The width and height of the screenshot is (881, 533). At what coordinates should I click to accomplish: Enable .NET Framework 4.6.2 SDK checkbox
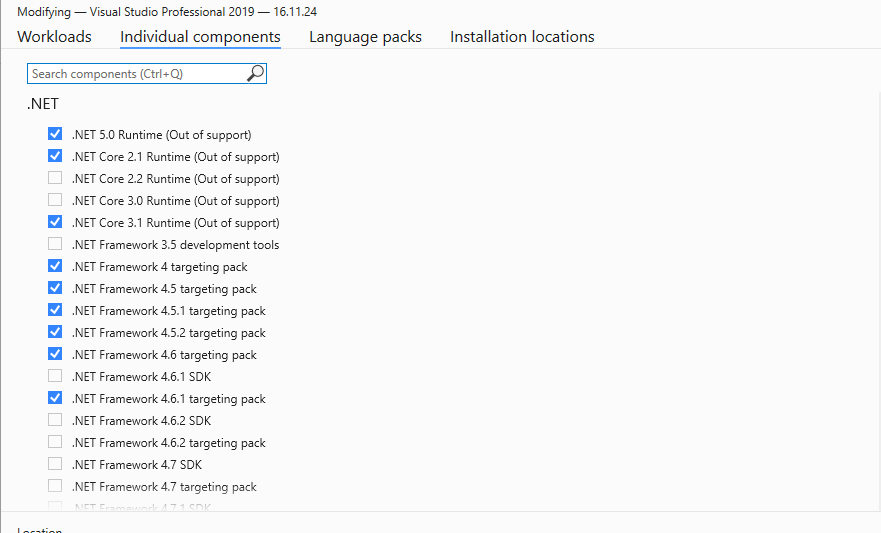[x=55, y=420]
